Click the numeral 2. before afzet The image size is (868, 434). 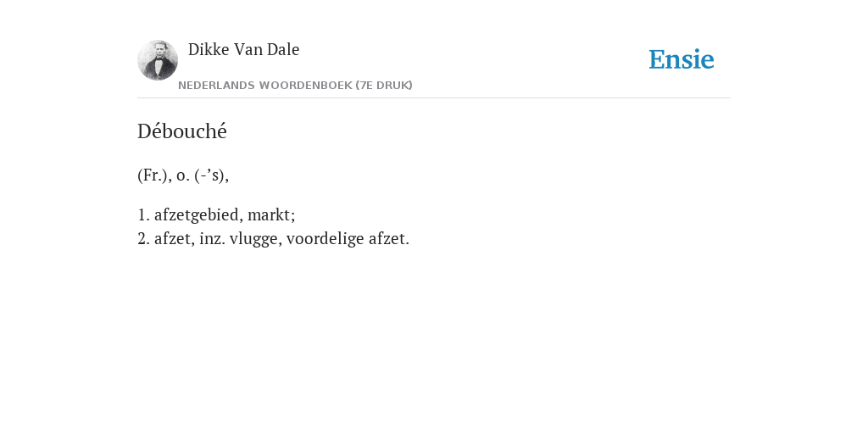point(143,238)
